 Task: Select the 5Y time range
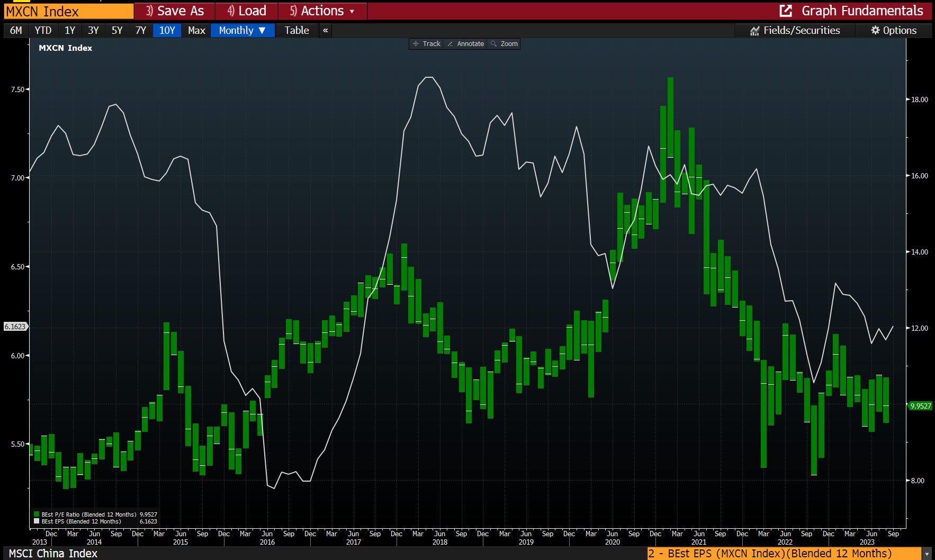click(x=117, y=30)
